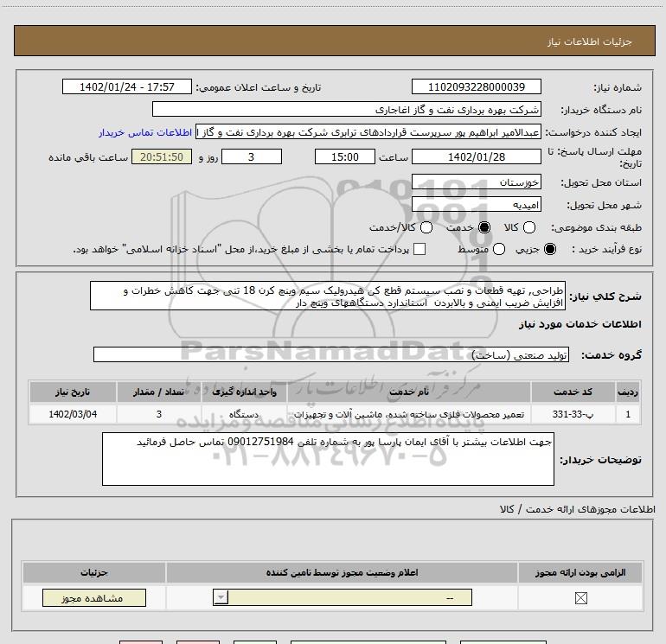Select the کالا radio button

point(528,227)
